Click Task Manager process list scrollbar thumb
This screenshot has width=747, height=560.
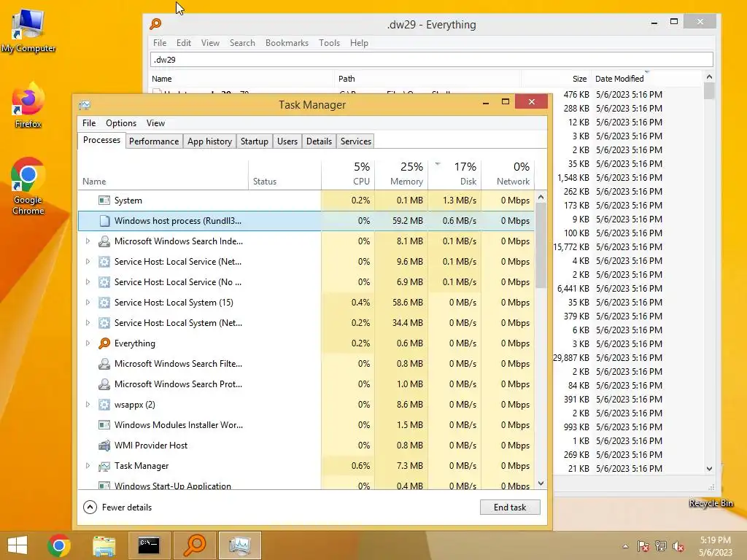(541, 245)
